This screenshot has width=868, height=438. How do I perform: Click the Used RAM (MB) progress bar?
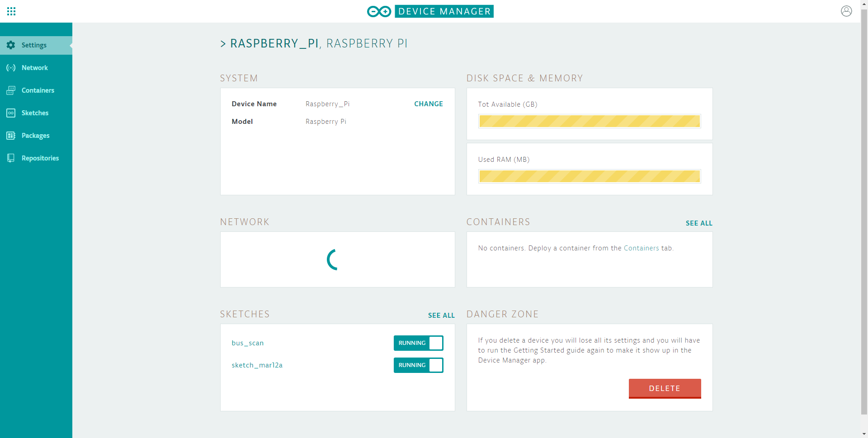click(590, 176)
